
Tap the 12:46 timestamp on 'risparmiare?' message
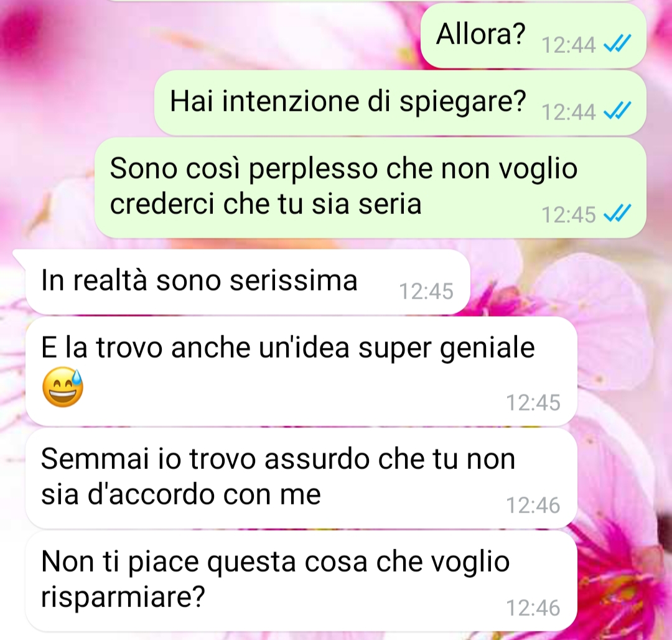tap(533, 608)
